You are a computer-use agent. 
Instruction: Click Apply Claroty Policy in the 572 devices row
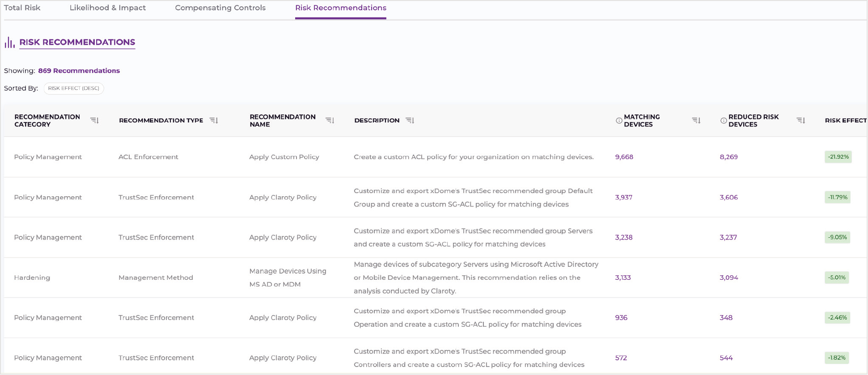coord(283,358)
